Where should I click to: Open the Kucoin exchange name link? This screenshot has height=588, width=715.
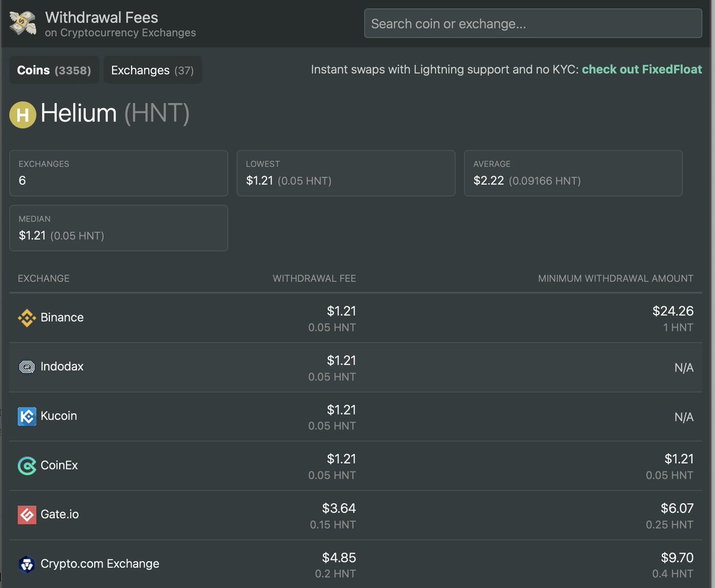click(58, 416)
